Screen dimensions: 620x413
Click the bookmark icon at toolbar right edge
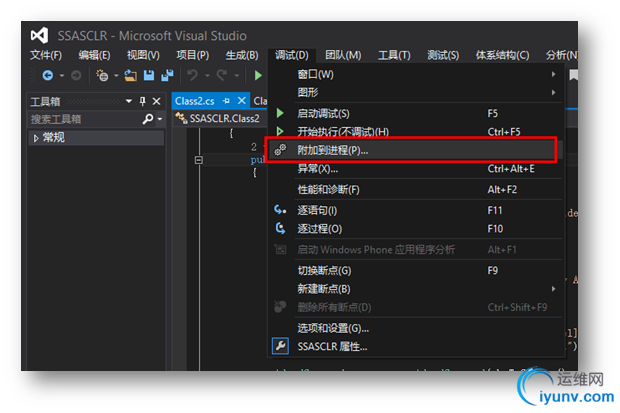(573, 75)
